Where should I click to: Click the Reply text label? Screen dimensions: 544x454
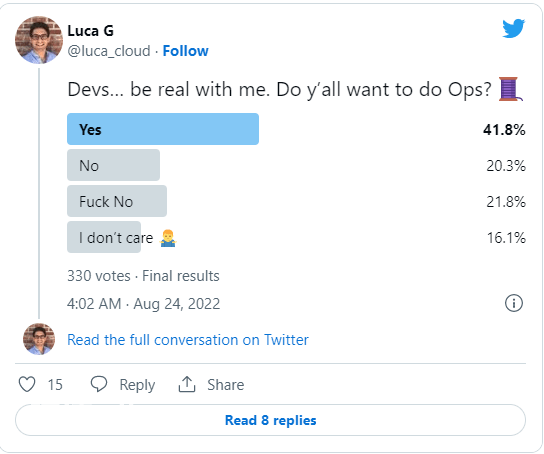click(x=137, y=385)
